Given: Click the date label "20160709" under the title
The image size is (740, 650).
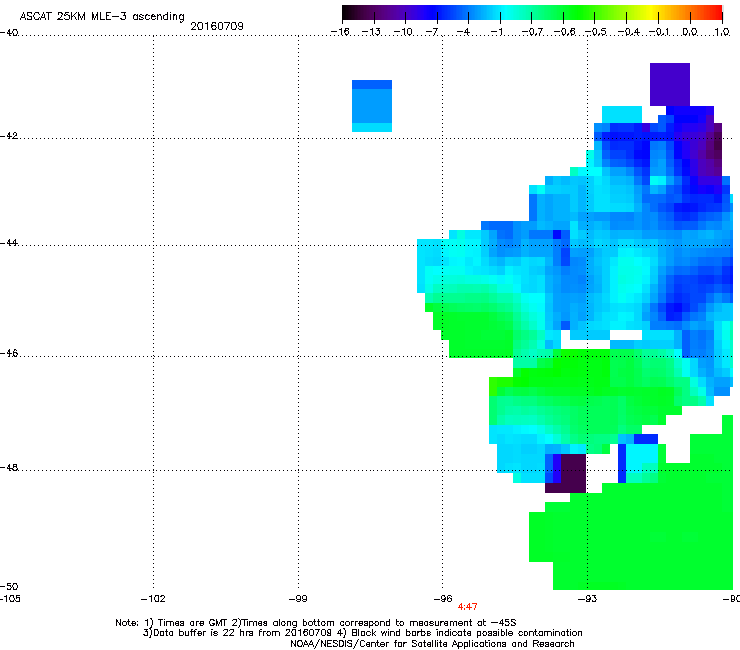Looking at the screenshot, I should point(217,26).
